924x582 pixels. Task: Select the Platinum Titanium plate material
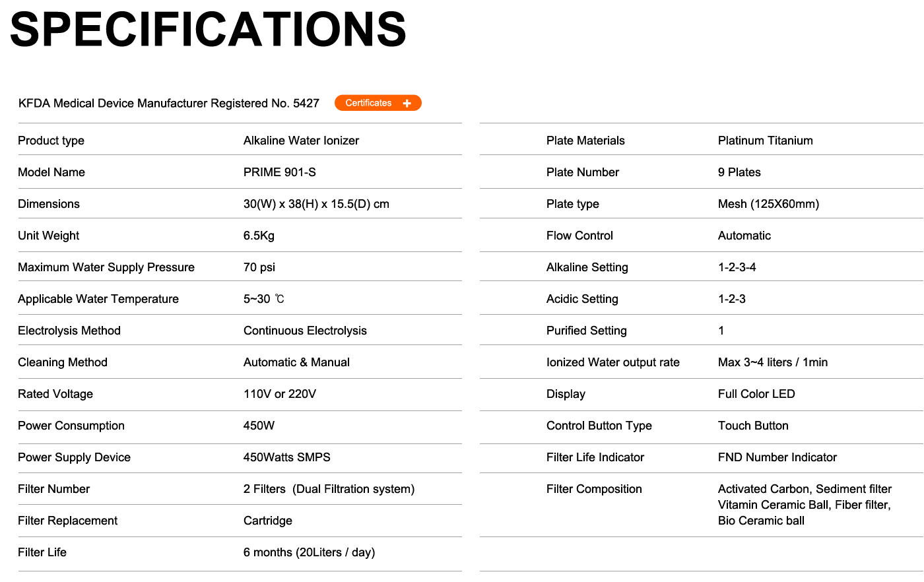click(x=765, y=141)
